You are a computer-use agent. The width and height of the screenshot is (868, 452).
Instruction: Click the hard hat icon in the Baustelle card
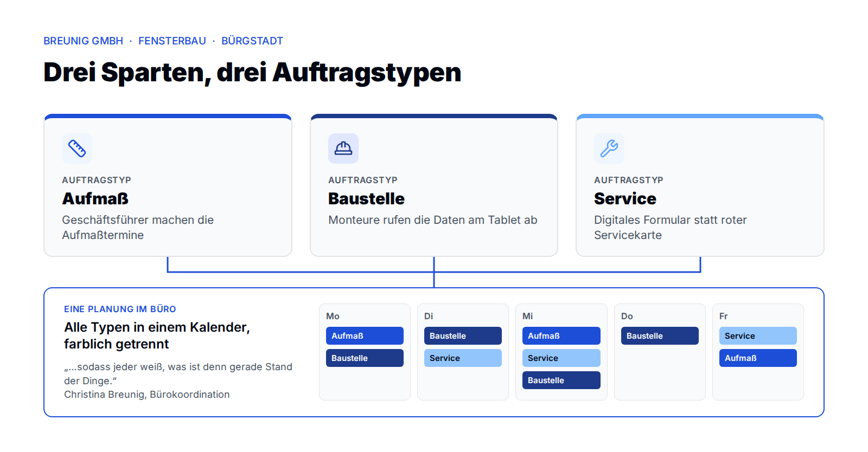pos(343,148)
